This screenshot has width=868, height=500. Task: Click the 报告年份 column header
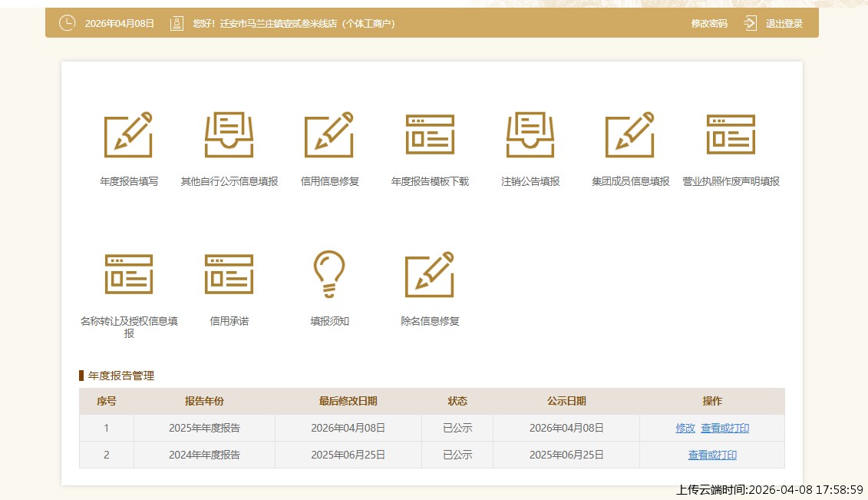(204, 401)
